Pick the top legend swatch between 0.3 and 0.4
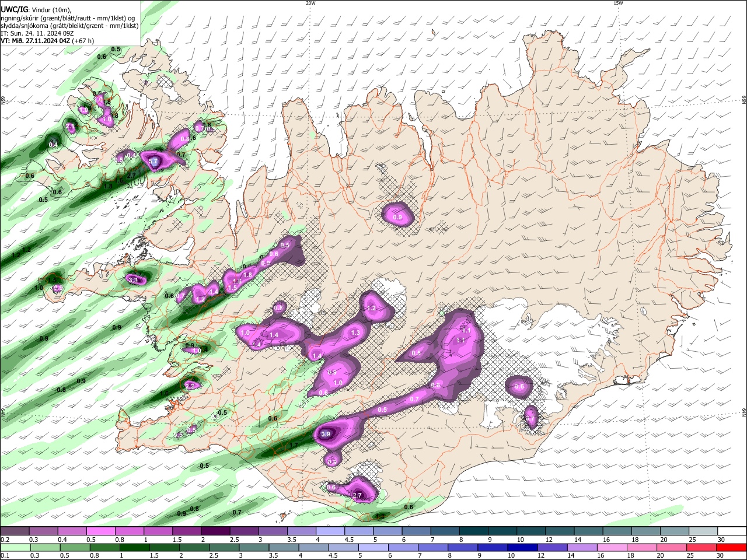 coord(43,531)
